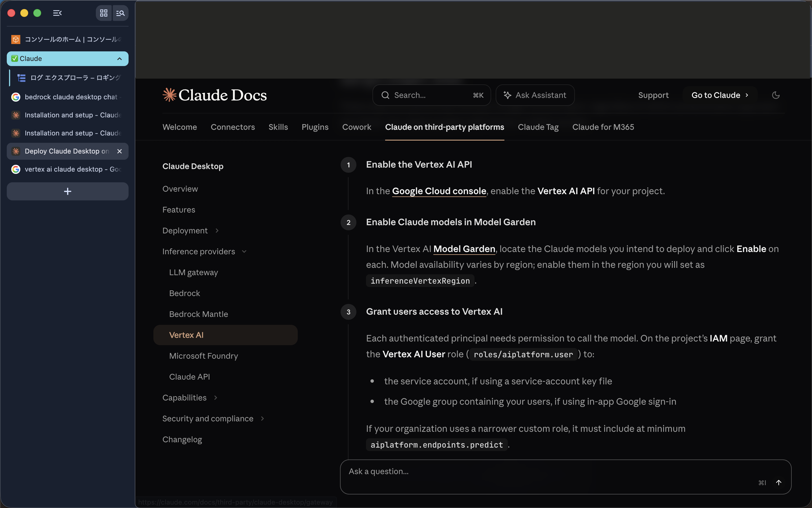The height and width of the screenshot is (508, 812).
Task: Close the Deploy Claude Desktop tab
Action: (x=120, y=151)
